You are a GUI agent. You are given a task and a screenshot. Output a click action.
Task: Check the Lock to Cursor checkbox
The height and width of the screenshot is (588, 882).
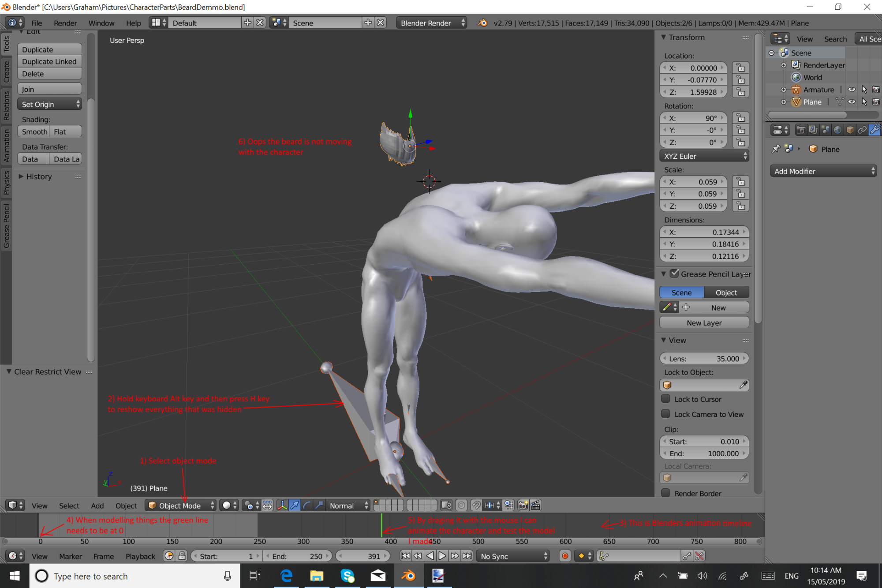point(666,399)
